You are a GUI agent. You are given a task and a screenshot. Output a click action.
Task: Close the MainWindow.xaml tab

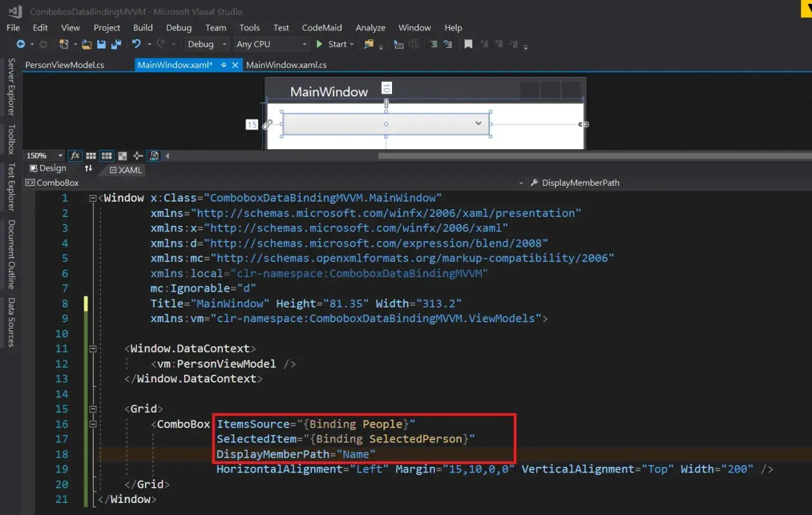tap(235, 65)
